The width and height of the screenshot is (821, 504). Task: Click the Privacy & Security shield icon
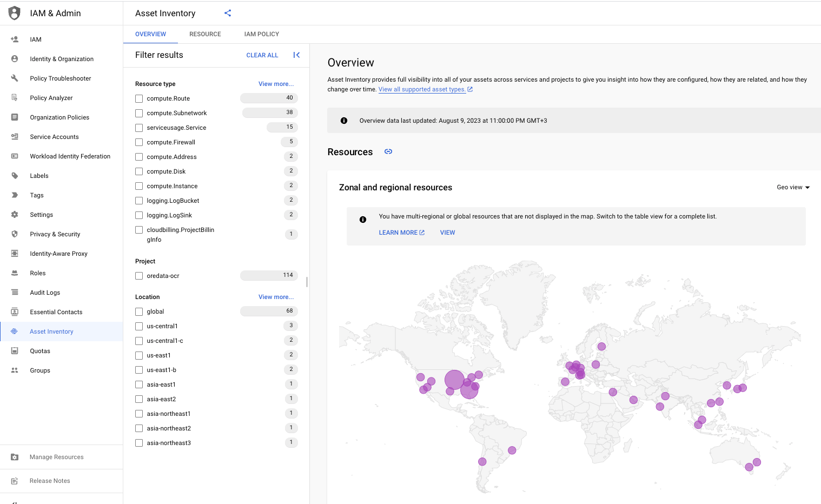[15, 234]
